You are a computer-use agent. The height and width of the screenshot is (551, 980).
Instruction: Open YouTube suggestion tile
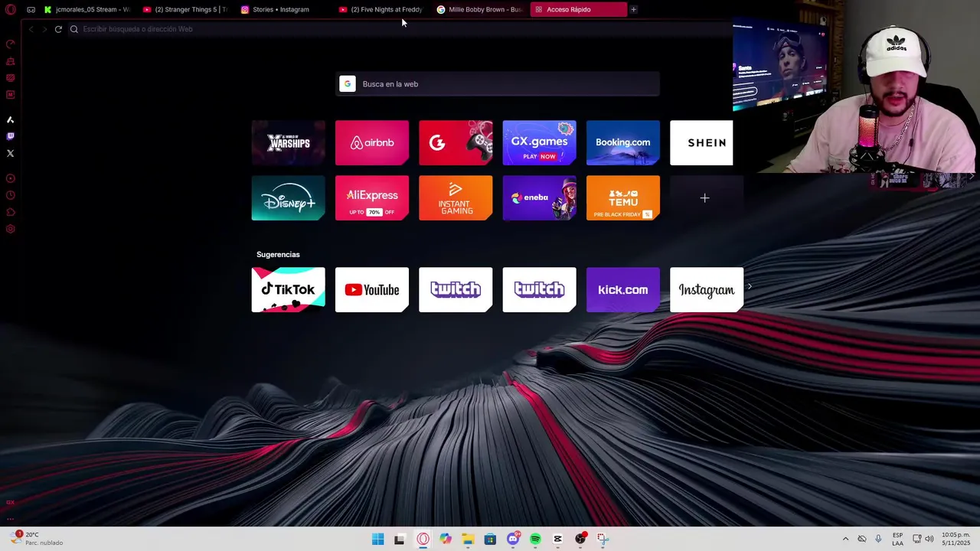(x=372, y=289)
